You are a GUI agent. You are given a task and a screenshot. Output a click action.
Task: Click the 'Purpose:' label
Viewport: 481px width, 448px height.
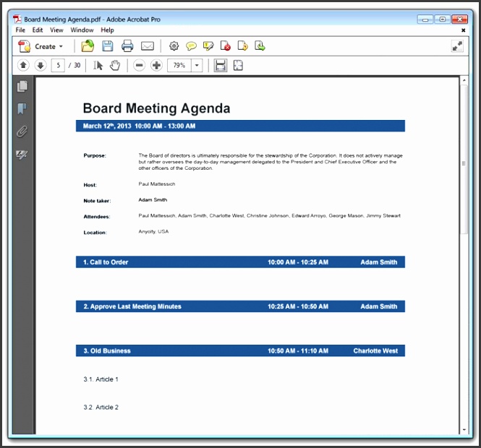(95, 155)
